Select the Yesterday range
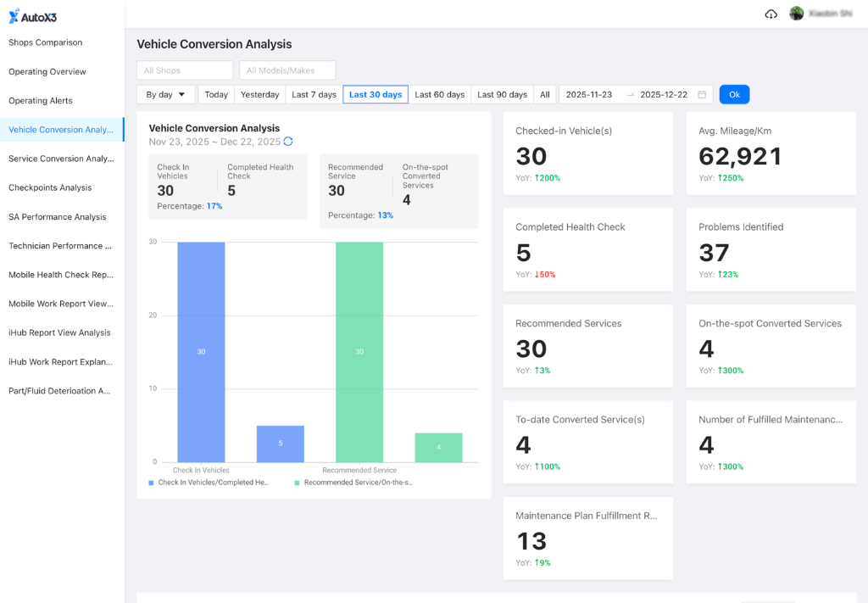Screen dimensions: 868x603 tap(259, 95)
